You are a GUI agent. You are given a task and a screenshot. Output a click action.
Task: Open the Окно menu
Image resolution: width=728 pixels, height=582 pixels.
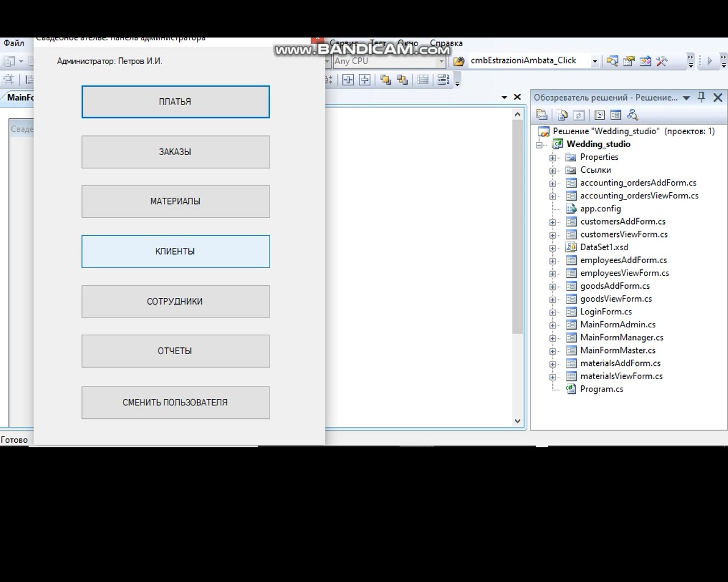click(407, 43)
